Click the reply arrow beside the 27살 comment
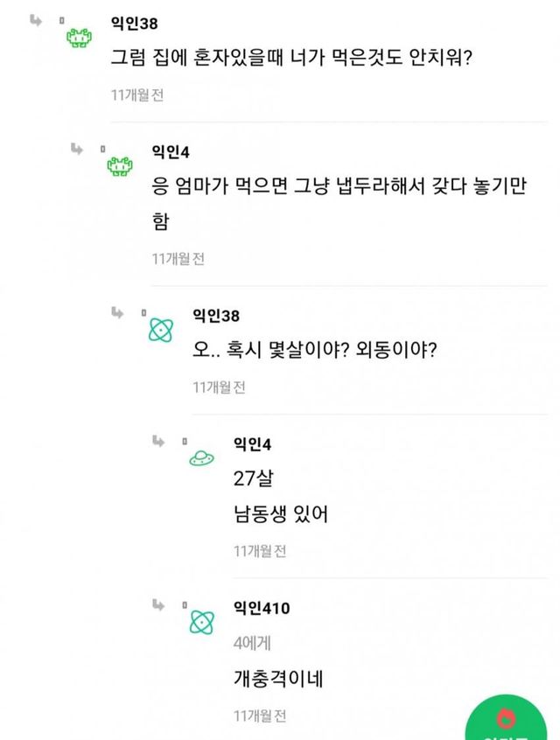 [158, 440]
